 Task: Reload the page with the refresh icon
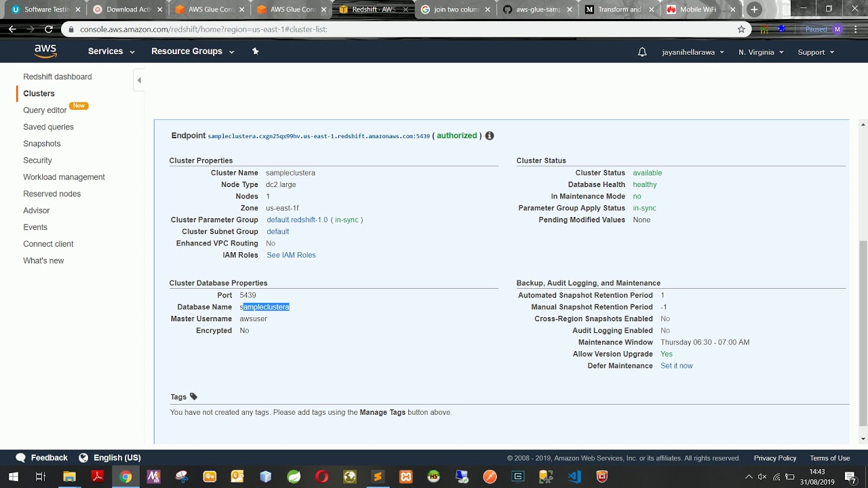click(x=48, y=29)
